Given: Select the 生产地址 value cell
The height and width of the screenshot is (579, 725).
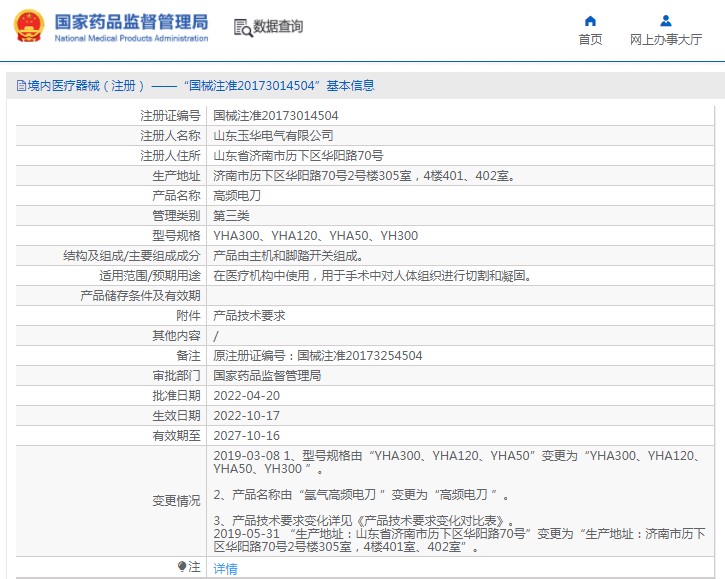Looking at the screenshot, I should tap(460, 176).
